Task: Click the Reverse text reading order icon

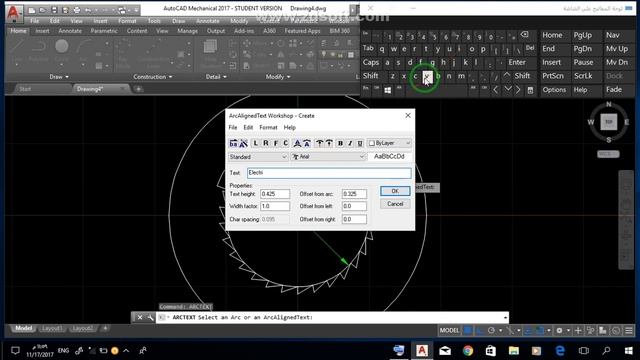Action: point(233,143)
